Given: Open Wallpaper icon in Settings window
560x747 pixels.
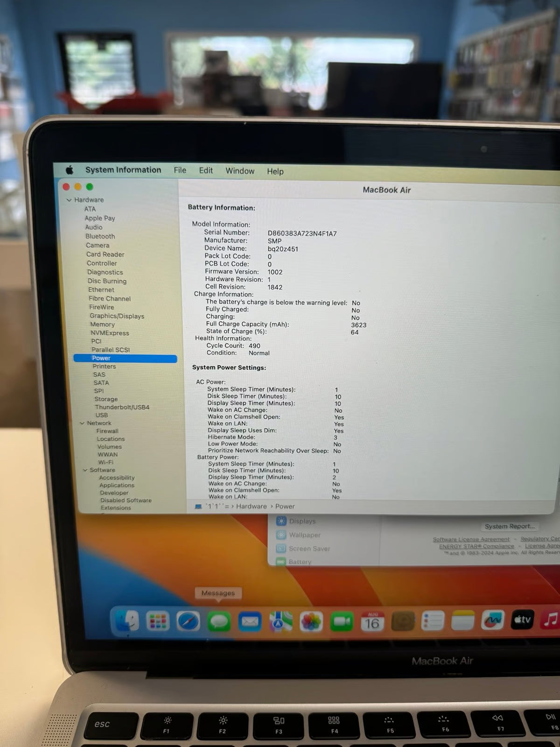Looking at the screenshot, I should point(281,535).
